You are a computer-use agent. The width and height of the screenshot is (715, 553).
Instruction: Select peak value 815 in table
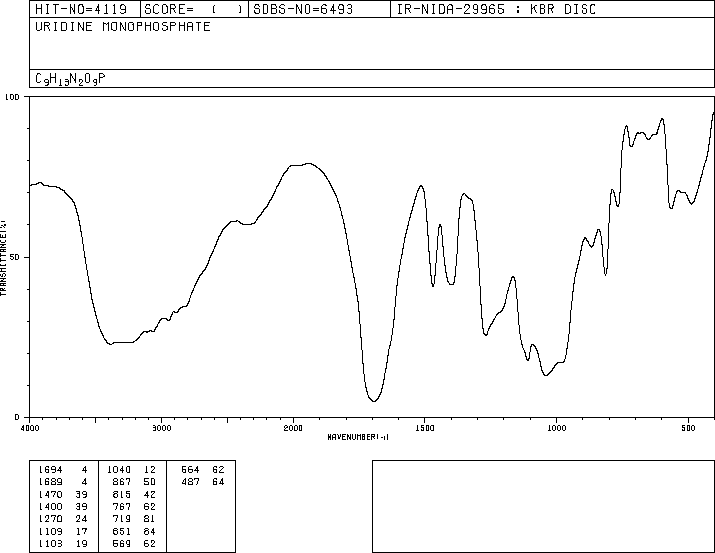point(122,494)
